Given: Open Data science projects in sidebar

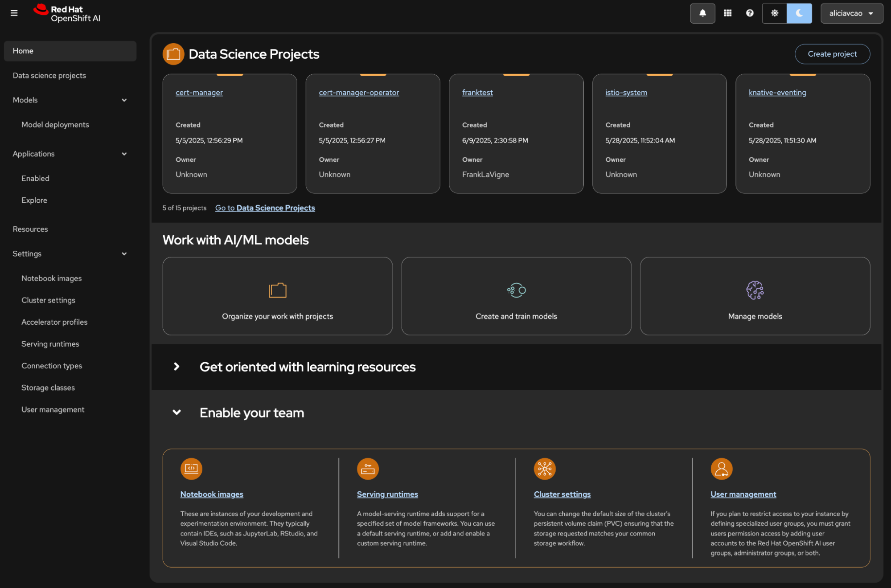Looking at the screenshot, I should point(49,75).
